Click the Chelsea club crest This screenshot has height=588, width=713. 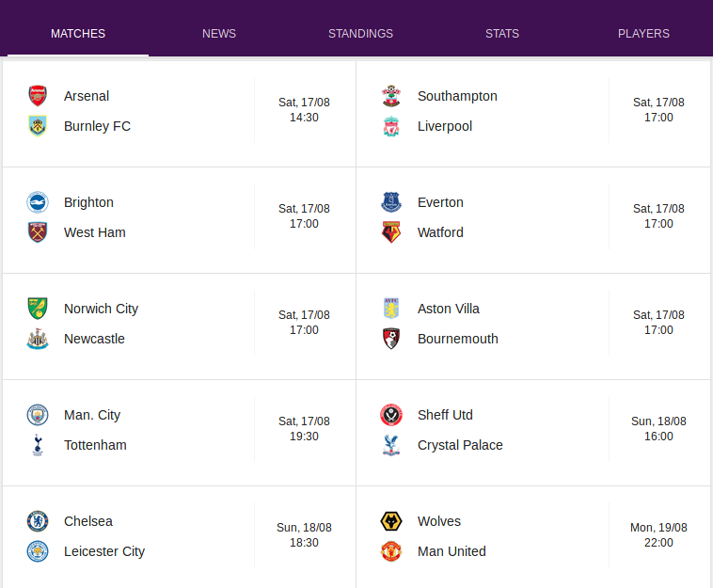(38, 521)
